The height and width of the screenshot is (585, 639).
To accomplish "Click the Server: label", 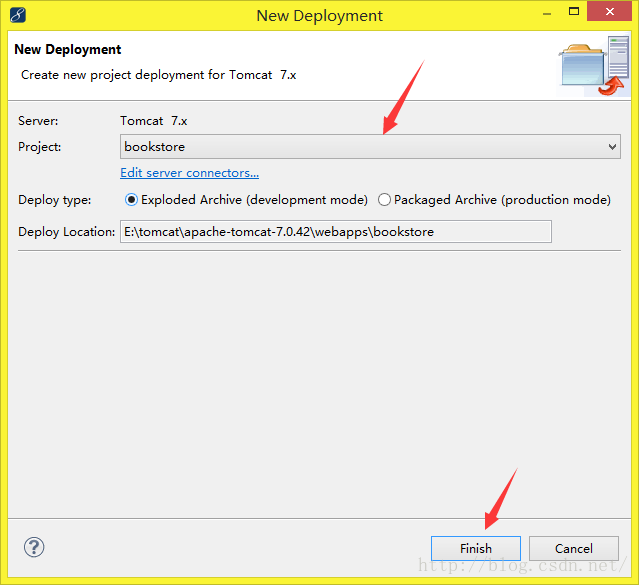I will pos(38,121).
